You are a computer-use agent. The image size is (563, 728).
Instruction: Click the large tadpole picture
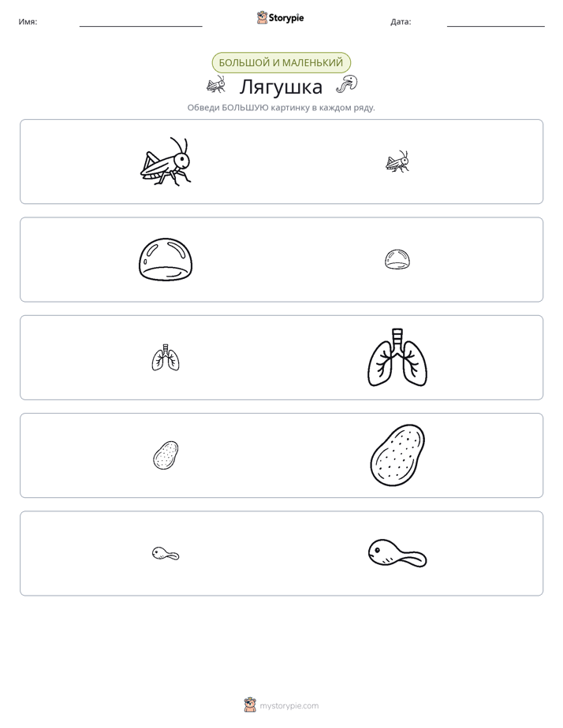(397, 553)
